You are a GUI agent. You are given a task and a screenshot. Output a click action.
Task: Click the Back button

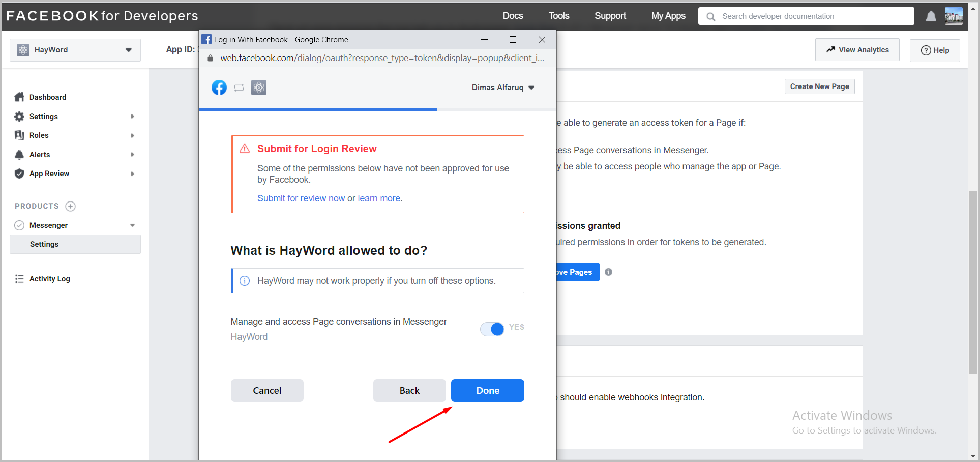pyautogui.click(x=409, y=390)
